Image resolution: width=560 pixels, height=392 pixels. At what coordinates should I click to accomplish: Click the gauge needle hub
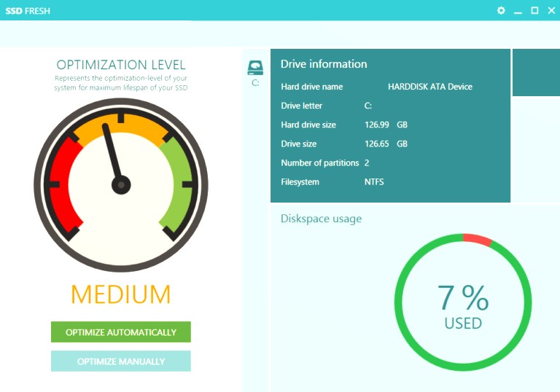coord(121,185)
